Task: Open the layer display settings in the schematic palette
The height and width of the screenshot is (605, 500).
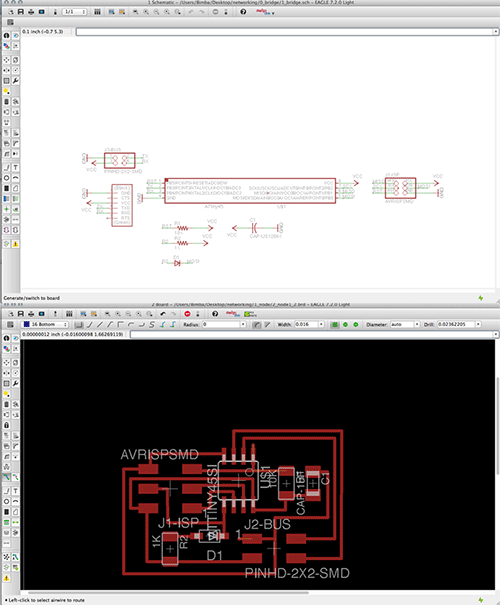Action: [7, 46]
